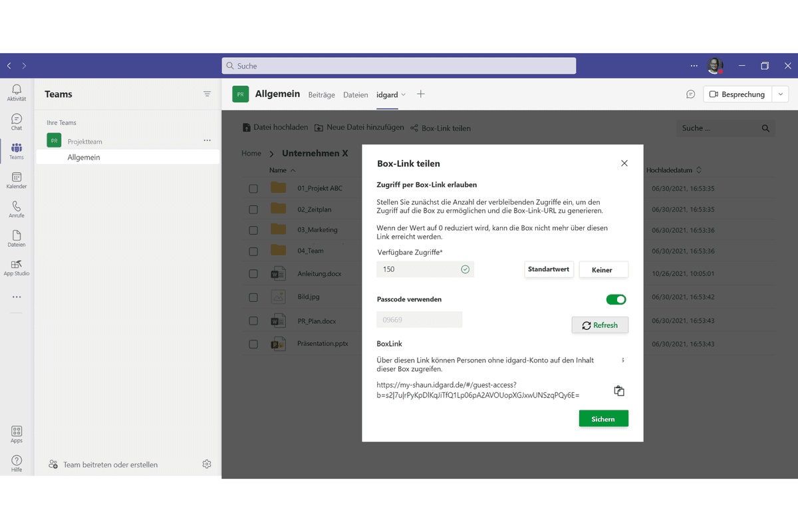
Task: Open the PR_Plan.docx file
Action: (x=317, y=321)
